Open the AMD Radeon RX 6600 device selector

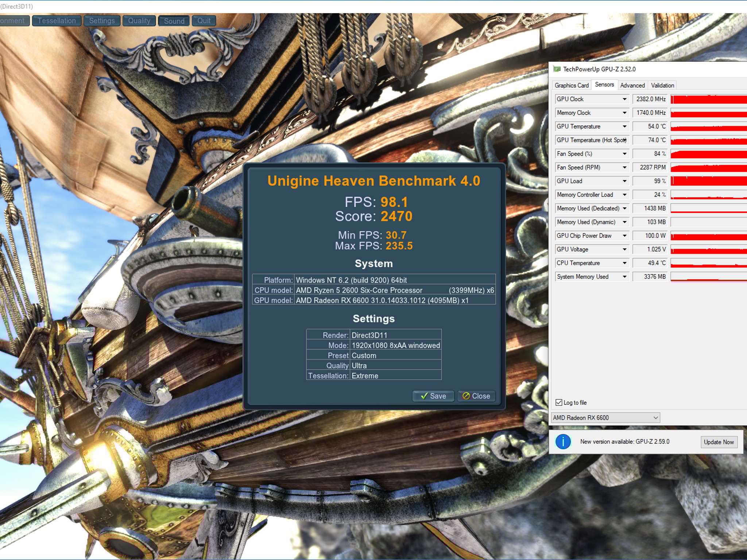605,418
